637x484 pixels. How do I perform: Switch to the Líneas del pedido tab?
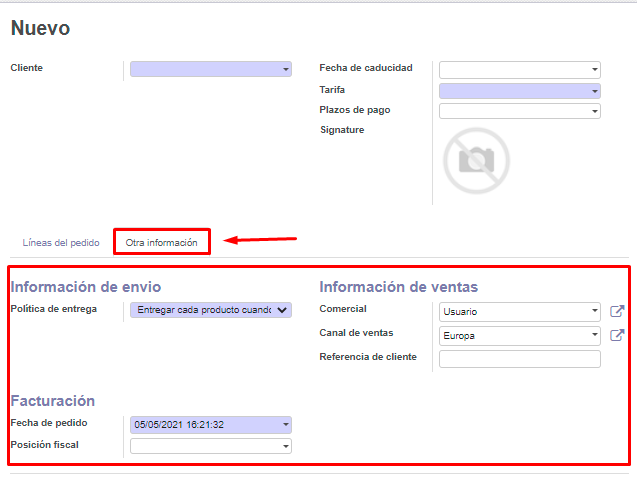point(61,243)
